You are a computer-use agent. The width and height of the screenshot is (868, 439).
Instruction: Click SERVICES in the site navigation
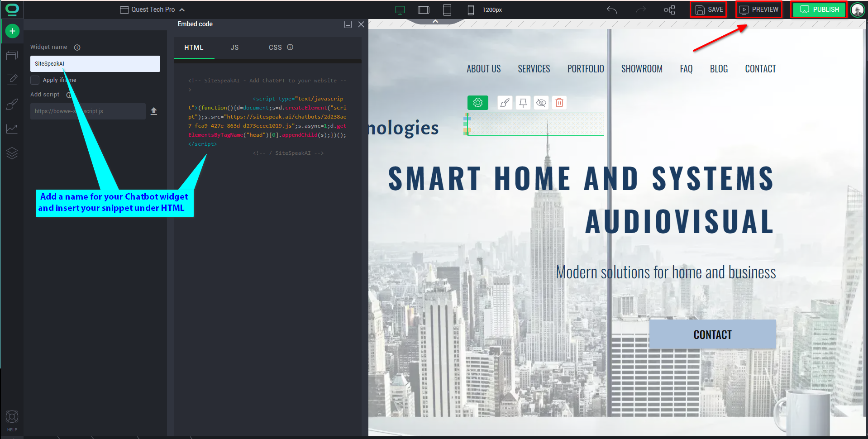[x=534, y=69]
